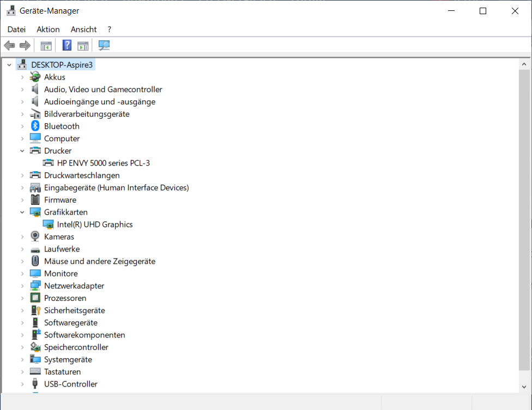Expand the Softwaregeräte category

[x=22, y=322]
